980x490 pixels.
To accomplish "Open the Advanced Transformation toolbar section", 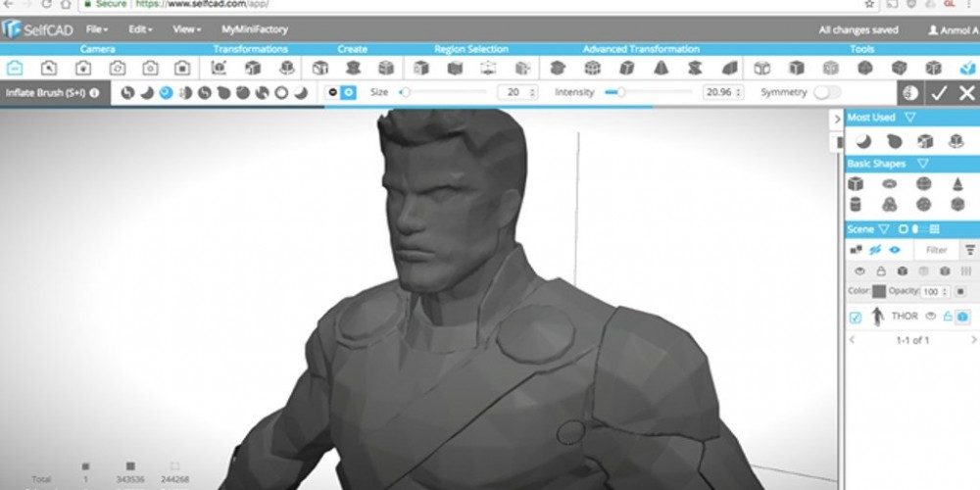I will (641, 49).
